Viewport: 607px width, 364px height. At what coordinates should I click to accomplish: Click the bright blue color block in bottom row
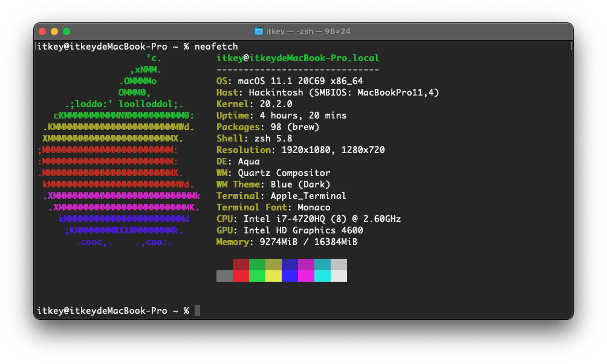click(290, 276)
